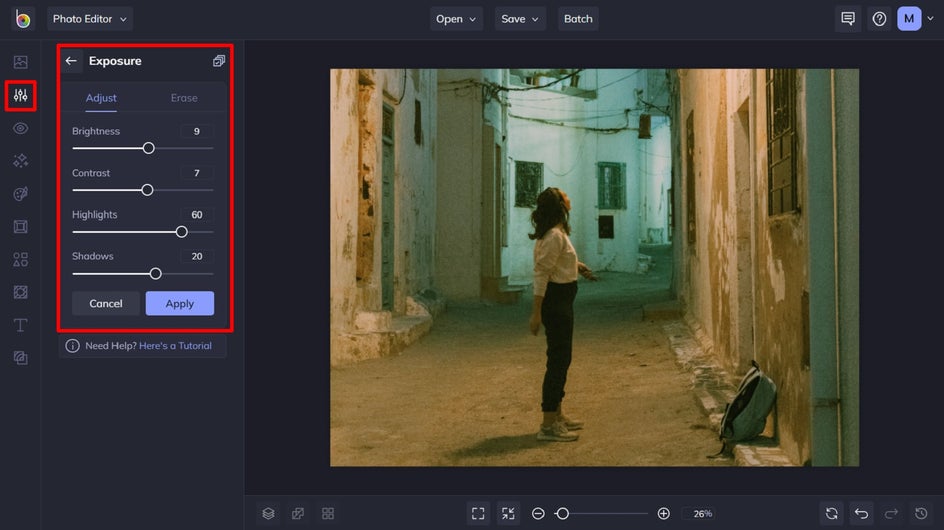This screenshot has width=944, height=530.
Task: Click the Contrast value field 7
Action: pyautogui.click(x=196, y=173)
